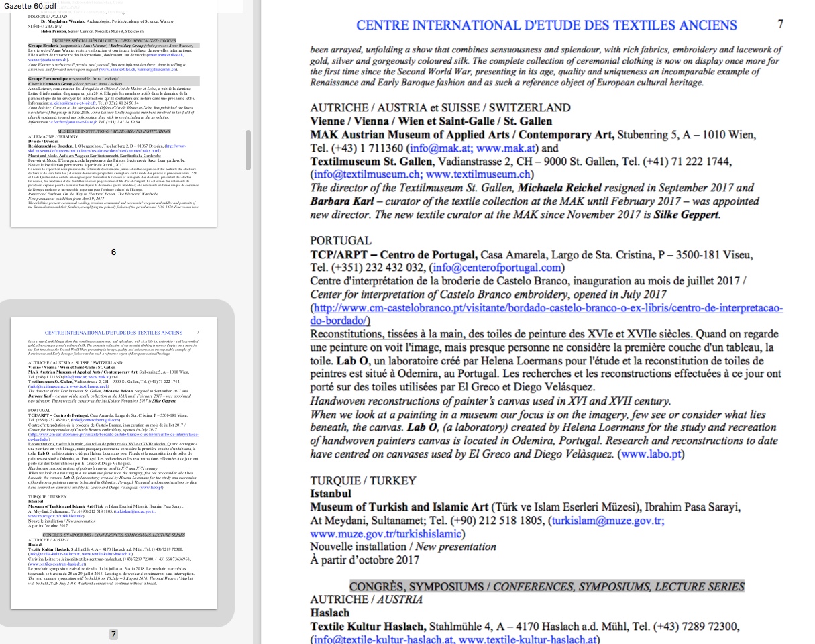Click the Vienne / Vienna / Wien bold line
Viewport: 815px width, 644px height.
pos(431,121)
